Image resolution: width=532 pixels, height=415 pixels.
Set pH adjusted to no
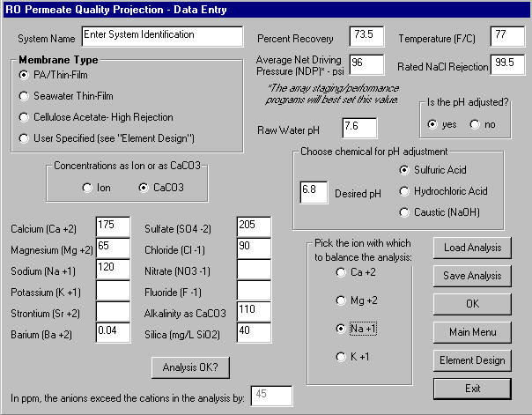[x=476, y=124]
